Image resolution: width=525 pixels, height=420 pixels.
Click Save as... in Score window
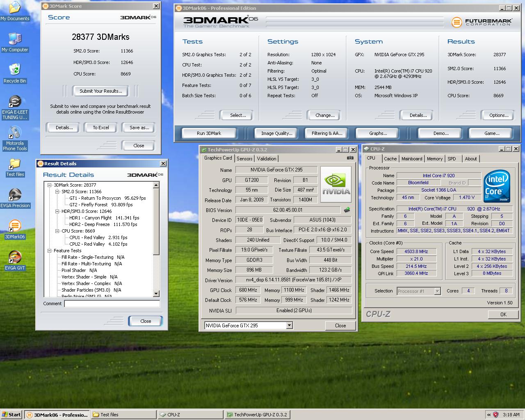pos(139,128)
